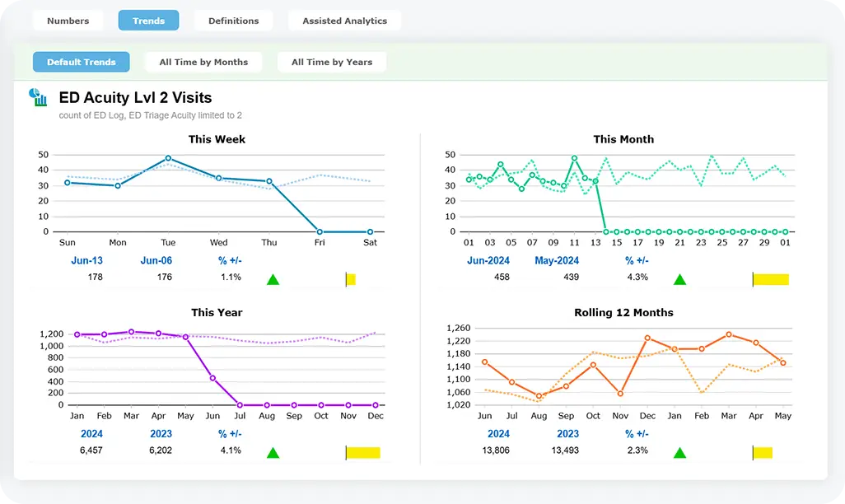
Task: Click the yellow bar under This Year
Action: point(363,452)
